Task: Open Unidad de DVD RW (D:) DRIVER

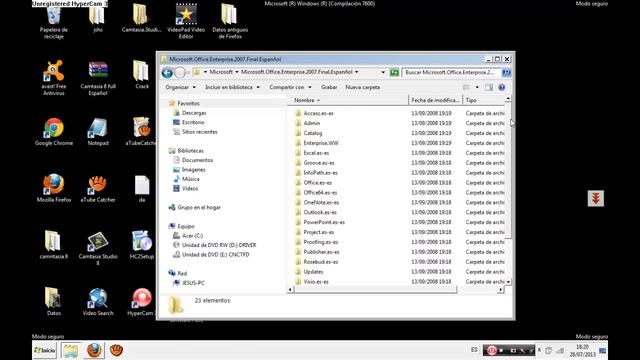Action: tap(219, 245)
